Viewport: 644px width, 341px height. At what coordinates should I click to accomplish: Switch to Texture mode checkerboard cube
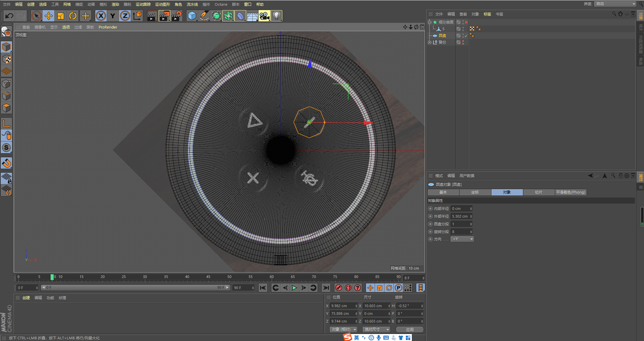tap(6, 59)
